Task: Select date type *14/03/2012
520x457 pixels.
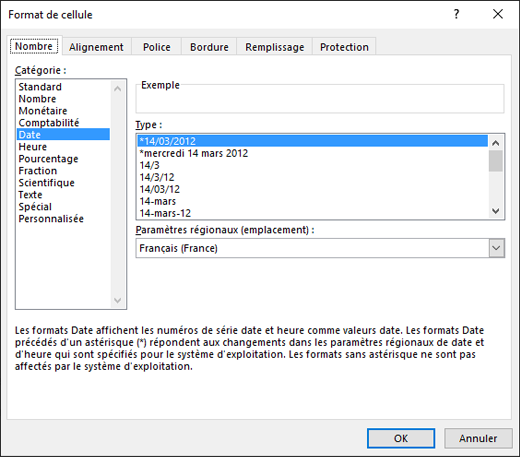Action: [312, 141]
